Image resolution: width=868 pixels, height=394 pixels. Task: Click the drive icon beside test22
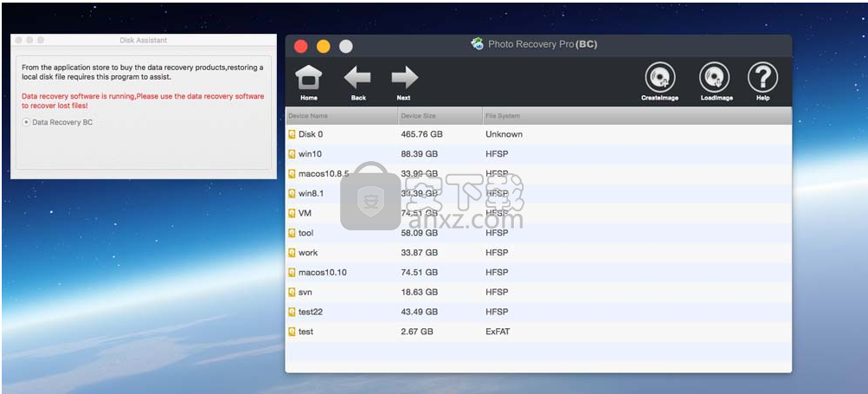(x=293, y=312)
